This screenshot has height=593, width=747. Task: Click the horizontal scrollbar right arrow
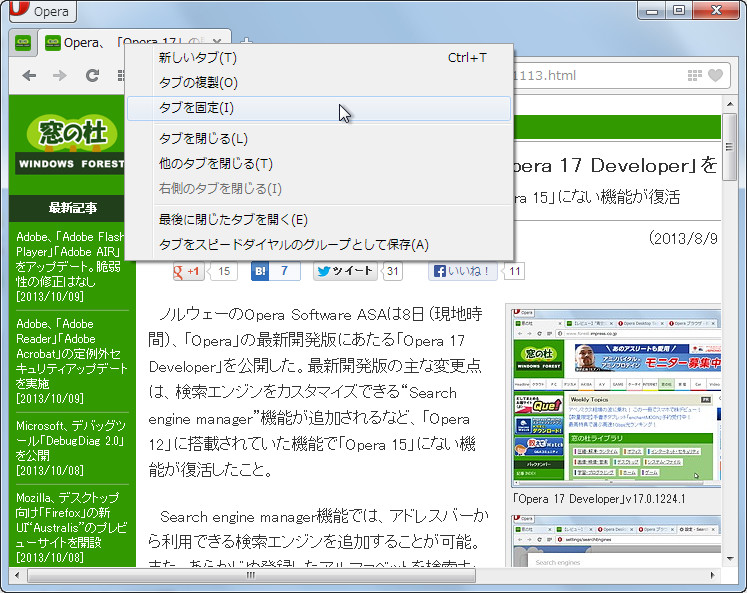[713, 575]
